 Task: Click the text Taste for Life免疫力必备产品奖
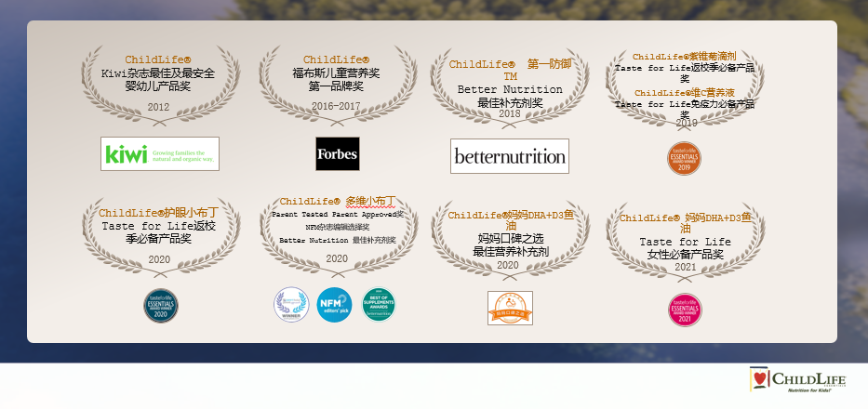(685, 109)
